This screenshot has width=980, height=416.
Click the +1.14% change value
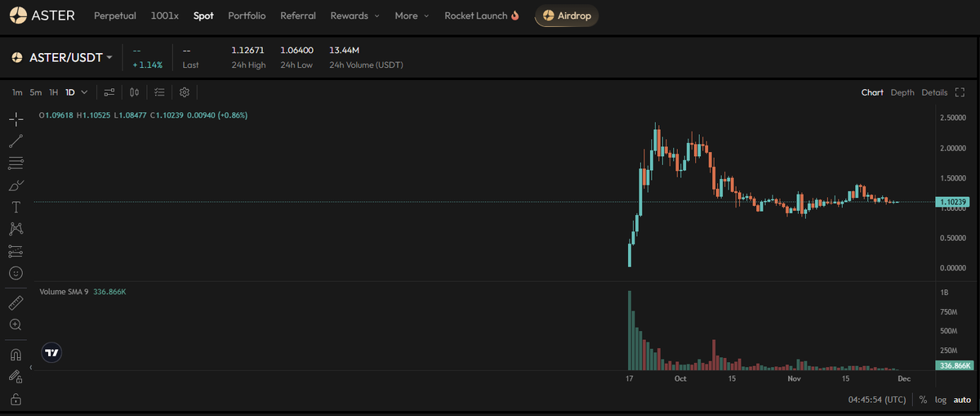click(x=147, y=65)
